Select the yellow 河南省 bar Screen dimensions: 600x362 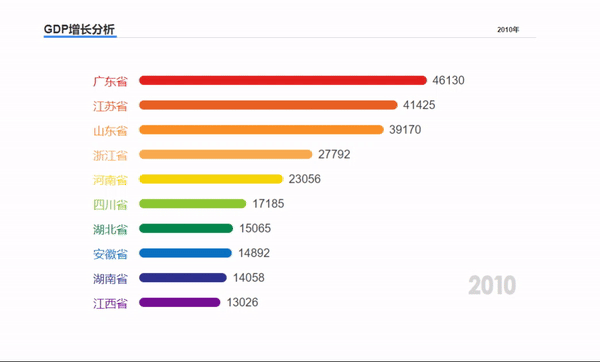pos(211,179)
